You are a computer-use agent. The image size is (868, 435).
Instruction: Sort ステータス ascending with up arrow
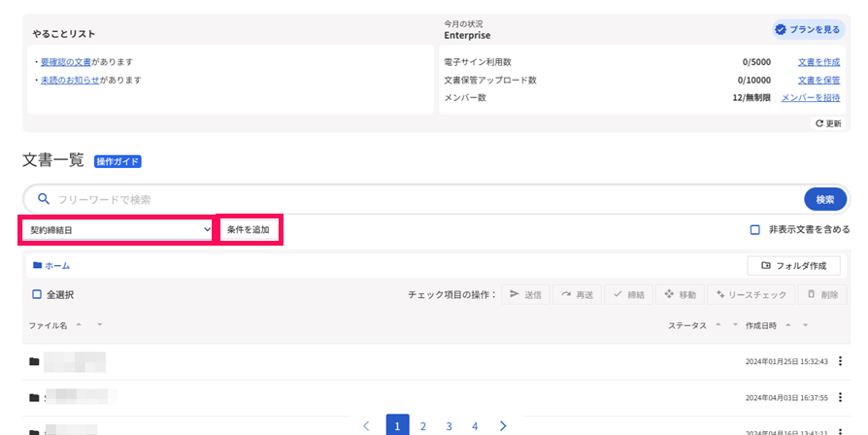point(718,325)
